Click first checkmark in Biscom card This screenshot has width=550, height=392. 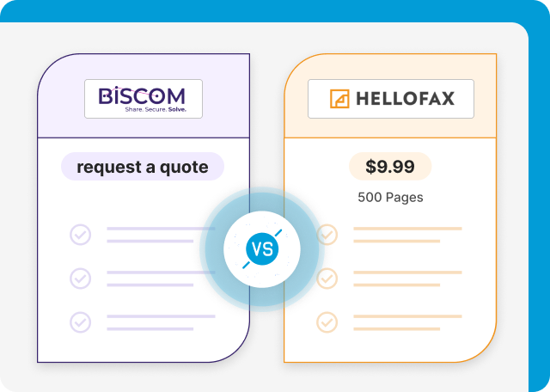click(x=80, y=235)
